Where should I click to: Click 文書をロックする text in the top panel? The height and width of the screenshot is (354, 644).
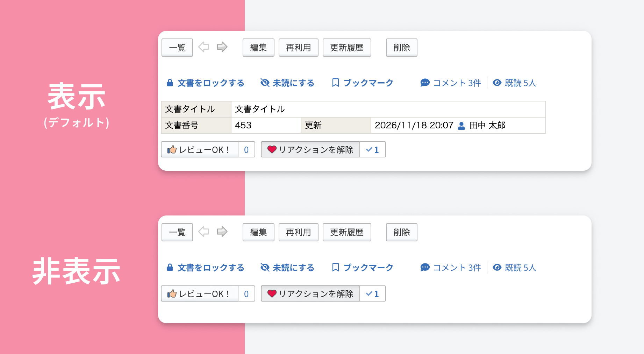(211, 83)
